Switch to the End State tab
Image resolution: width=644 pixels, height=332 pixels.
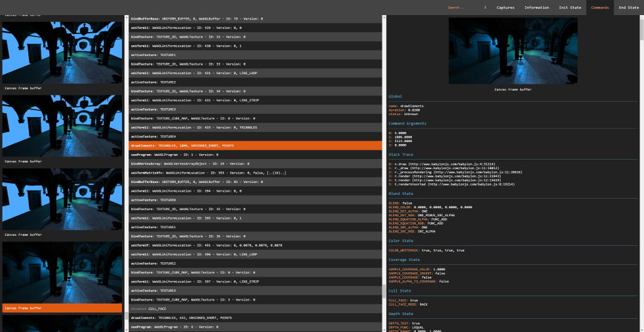tap(628, 8)
